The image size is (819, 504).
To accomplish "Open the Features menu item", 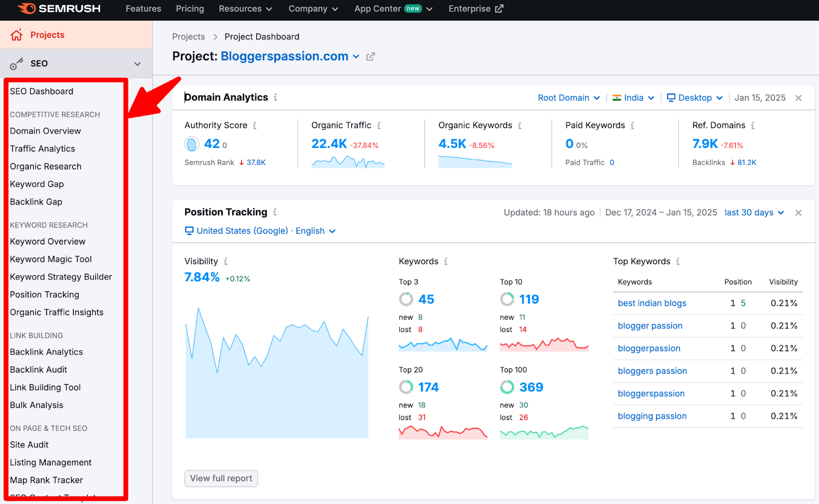I will point(143,9).
